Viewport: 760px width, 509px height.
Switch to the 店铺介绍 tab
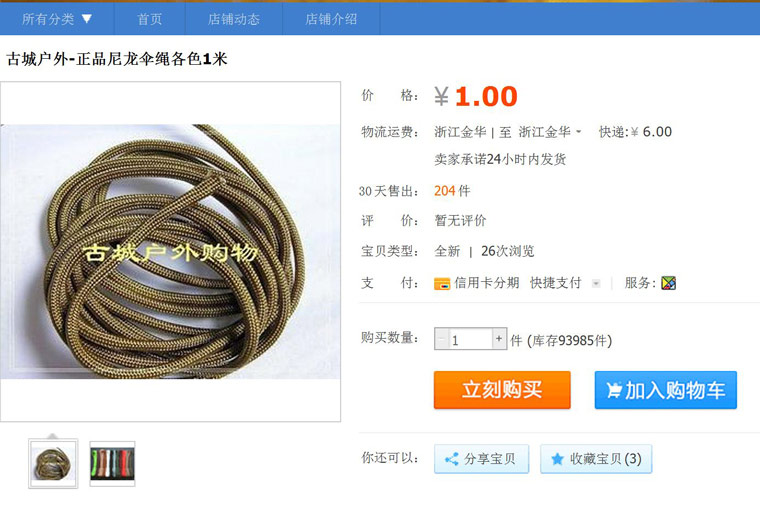pyautogui.click(x=331, y=19)
